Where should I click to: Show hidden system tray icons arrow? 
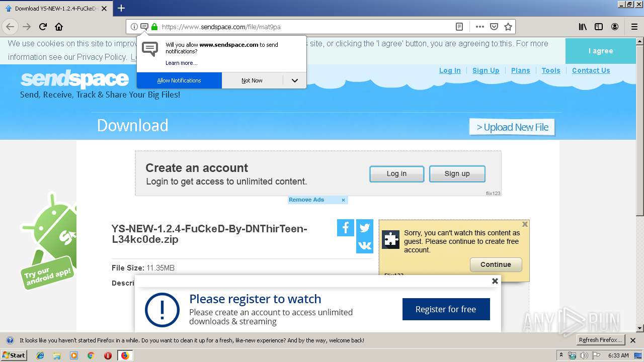[561, 355]
